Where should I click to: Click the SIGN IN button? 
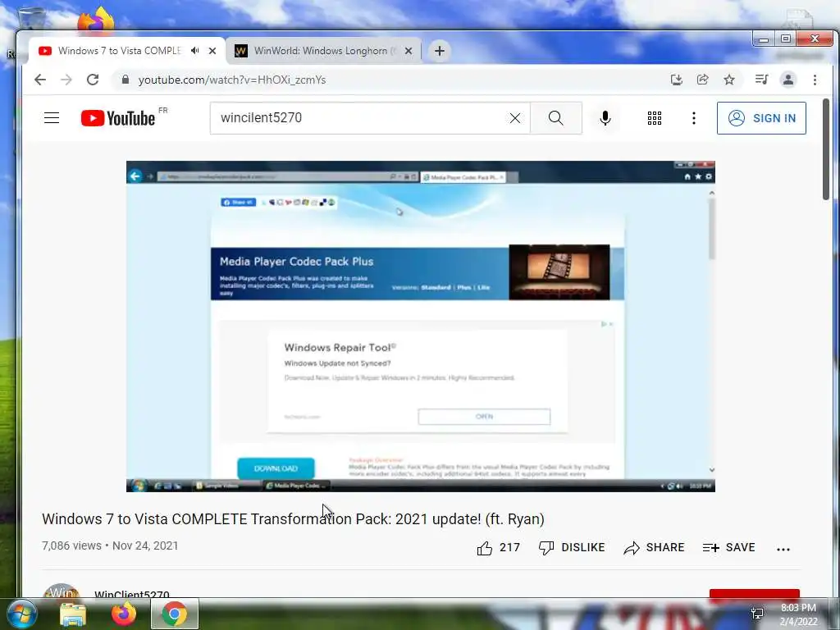tap(761, 118)
